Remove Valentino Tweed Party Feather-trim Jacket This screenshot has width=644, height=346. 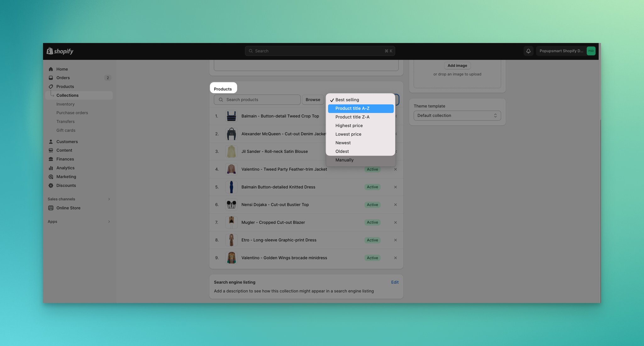(x=395, y=169)
